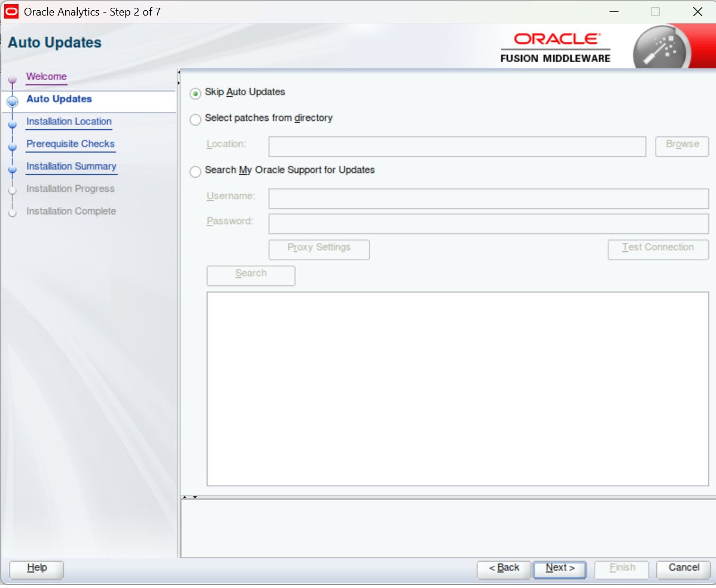Viewport: 716px width, 588px height.
Task: Click the Auto Updates page heading
Action: 55,43
